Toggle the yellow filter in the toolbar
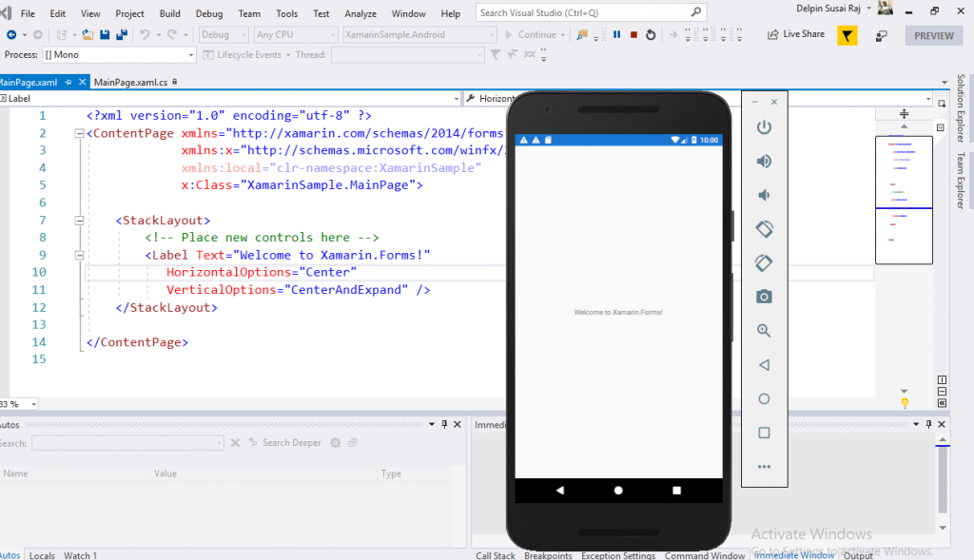 (x=846, y=34)
